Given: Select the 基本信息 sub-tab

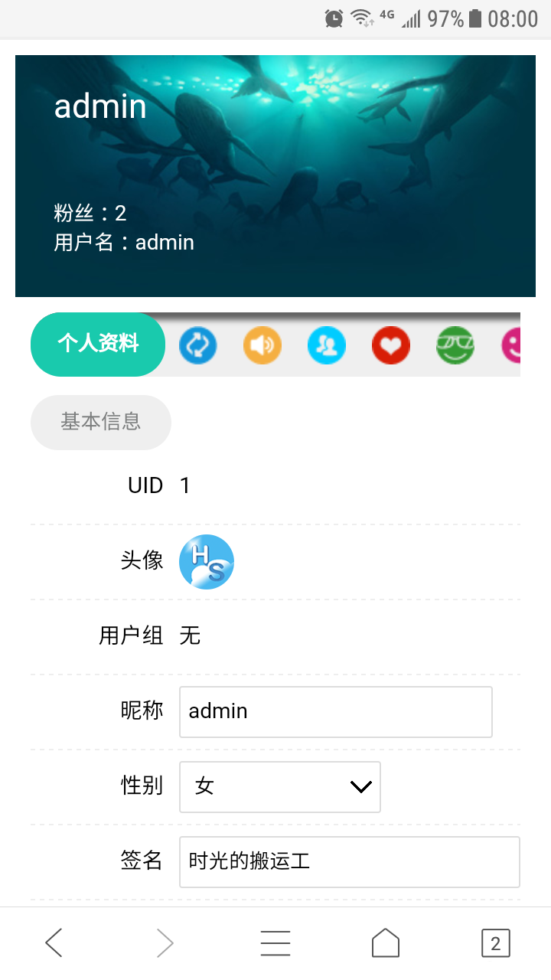Looking at the screenshot, I should [x=101, y=422].
